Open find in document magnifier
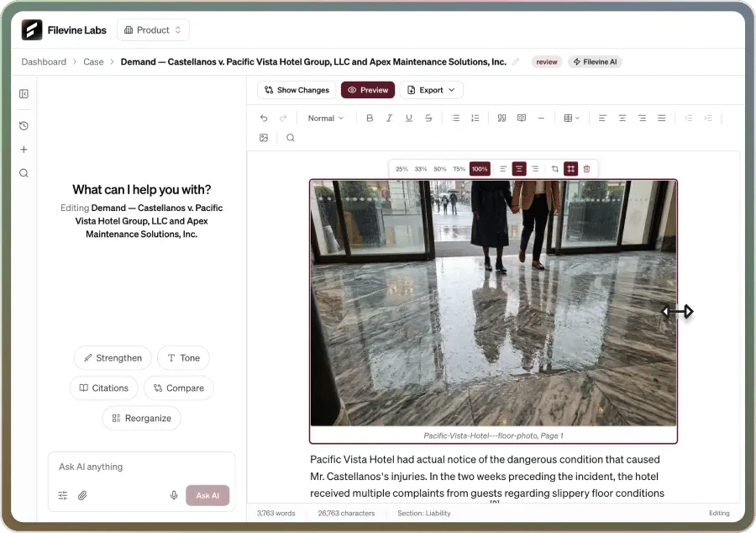Viewport: 756px width, 533px height. point(291,138)
